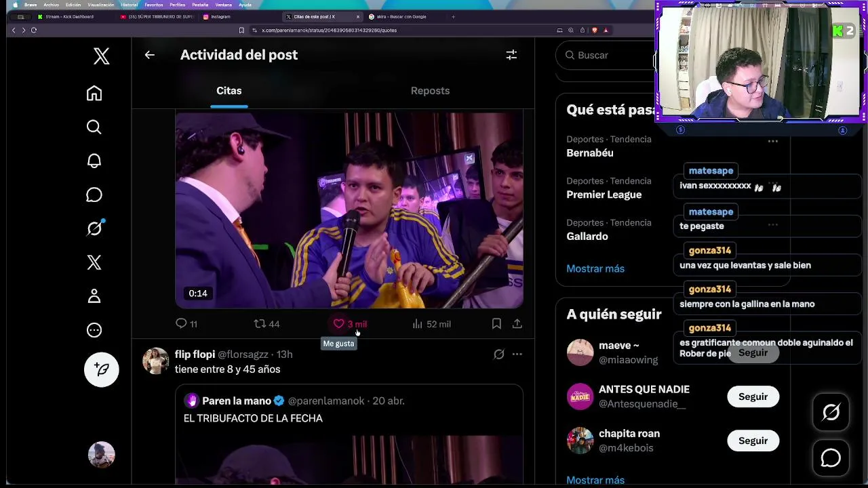The width and height of the screenshot is (868, 488).
Task: Compose a new post button
Action: pos(102,369)
